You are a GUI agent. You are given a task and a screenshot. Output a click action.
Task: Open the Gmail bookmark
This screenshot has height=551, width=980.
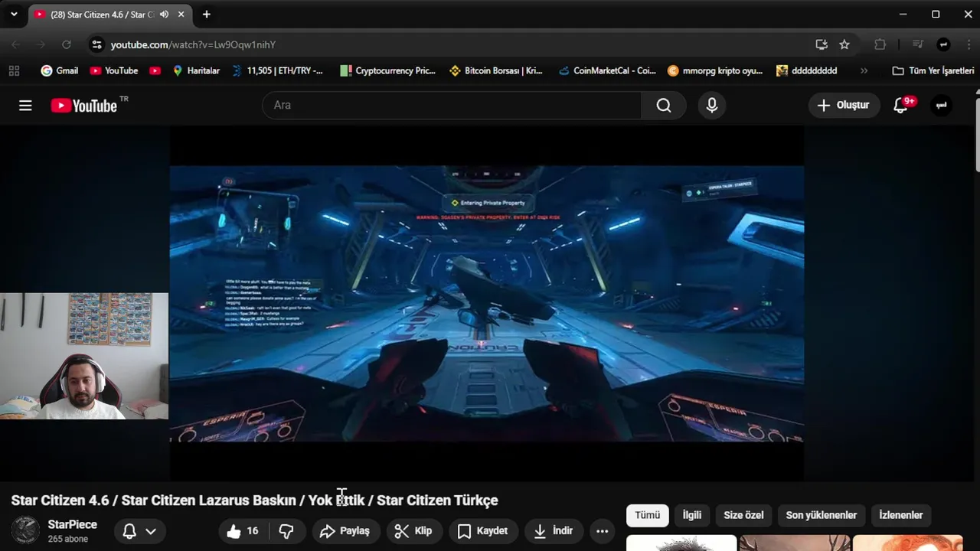(x=59, y=70)
